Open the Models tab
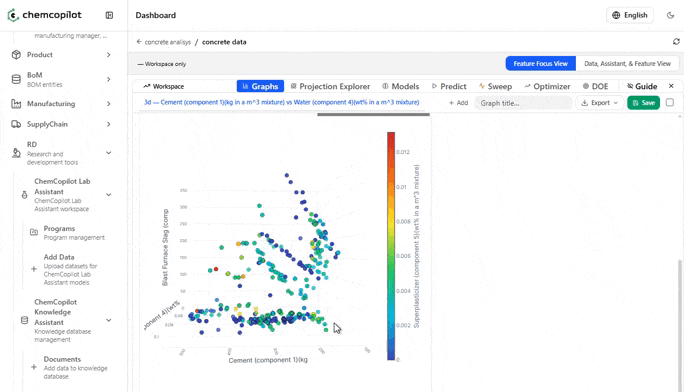The image size is (684, 392). tap(400, 86)
